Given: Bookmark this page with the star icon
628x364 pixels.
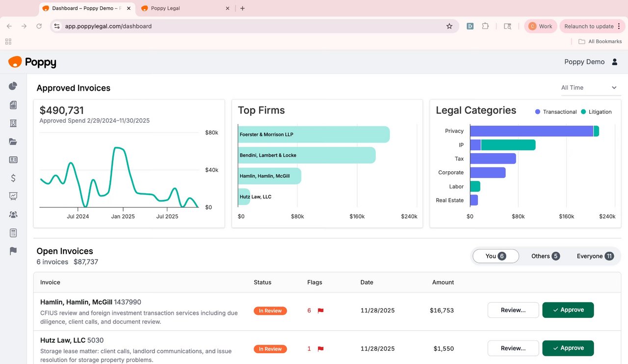Looking at the screenshot, I should tap(449, 26).
